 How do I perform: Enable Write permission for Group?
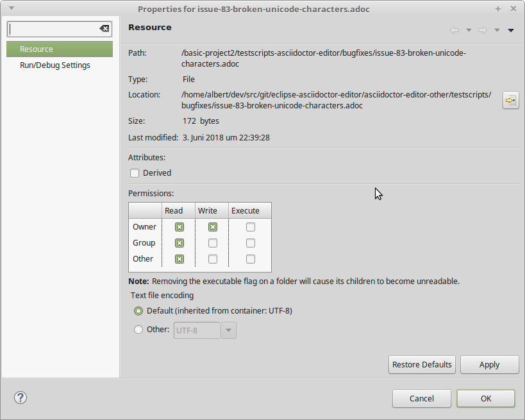[x=212, y=242]
